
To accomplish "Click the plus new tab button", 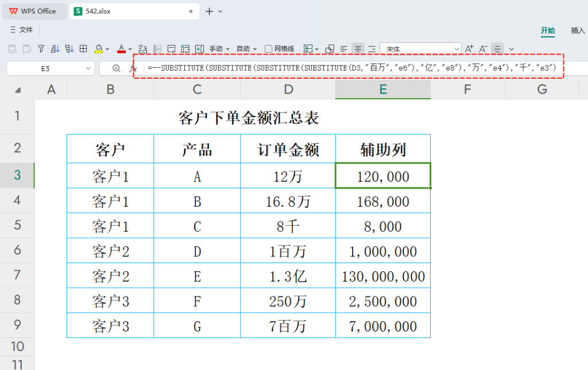I will pos(209,11).
